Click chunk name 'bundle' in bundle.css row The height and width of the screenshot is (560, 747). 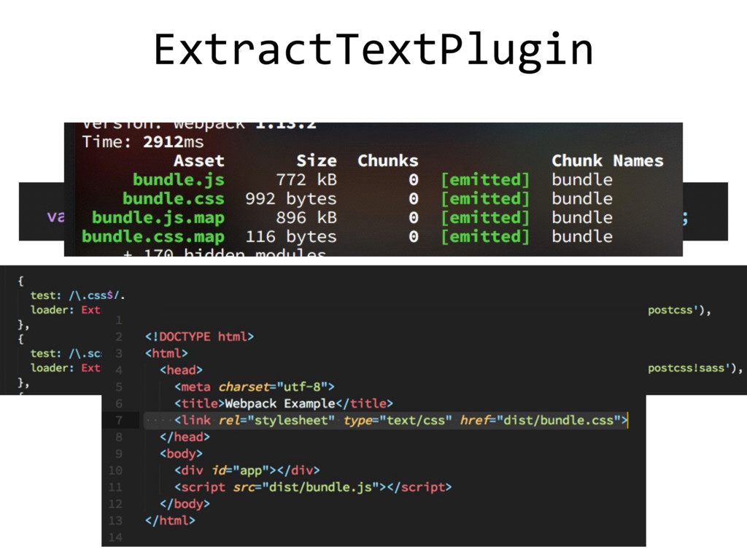click(x=582, y=199)
